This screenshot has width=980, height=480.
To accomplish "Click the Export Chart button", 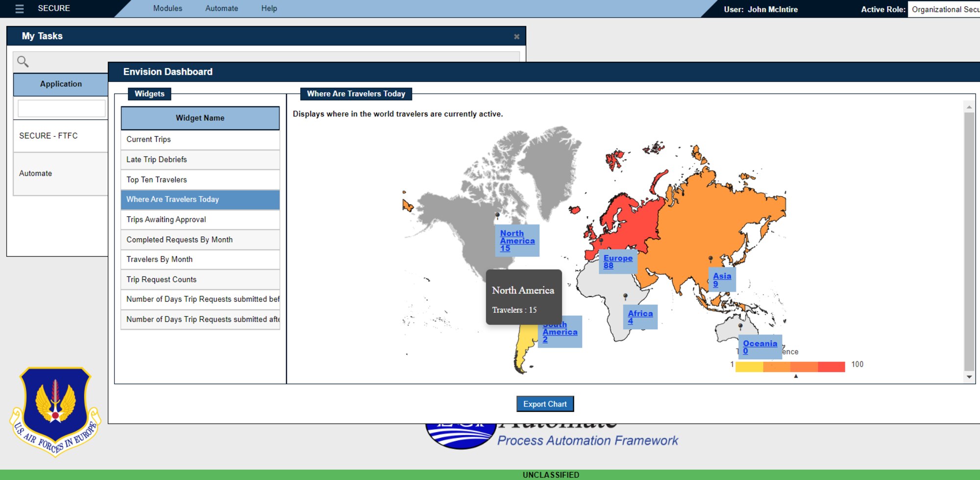I will (x=545, y=404).
